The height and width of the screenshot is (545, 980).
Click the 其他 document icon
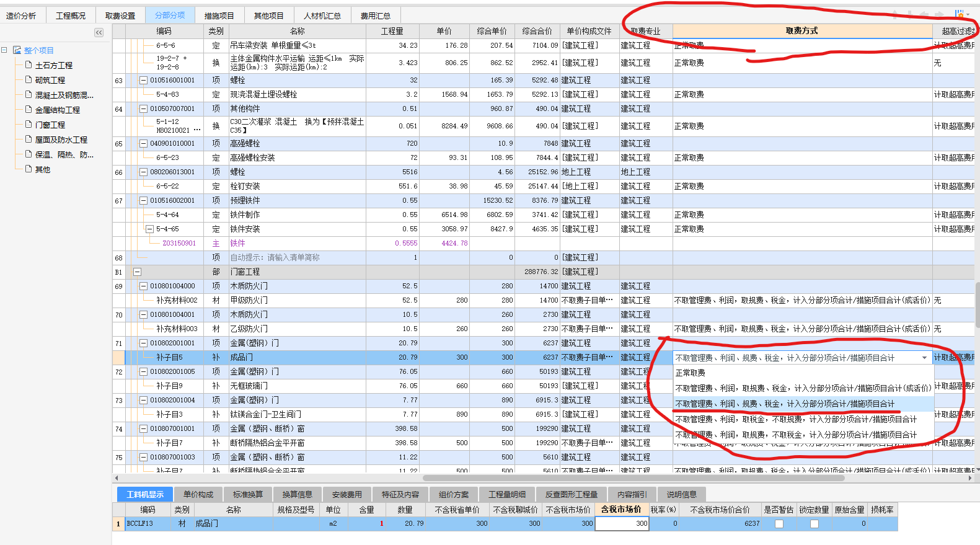pos(29,169)
